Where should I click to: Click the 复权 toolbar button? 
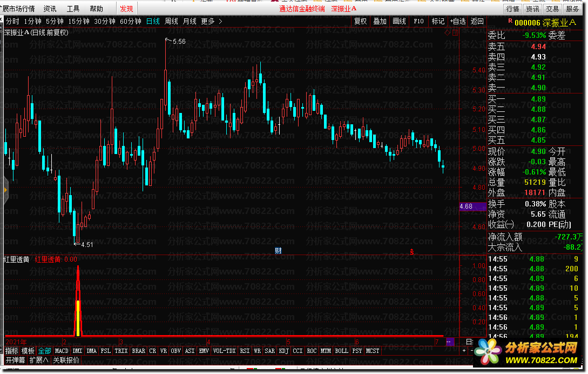(x=360, y=22)
